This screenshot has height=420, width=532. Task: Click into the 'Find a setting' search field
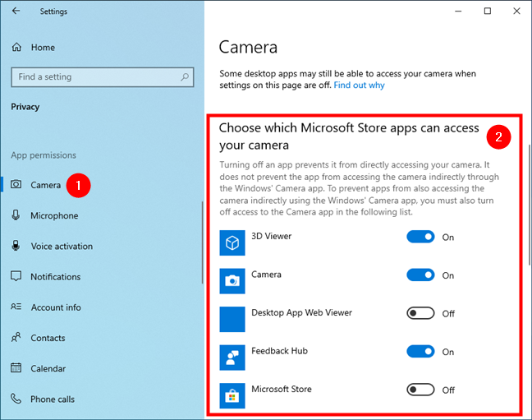pos(103,76)
